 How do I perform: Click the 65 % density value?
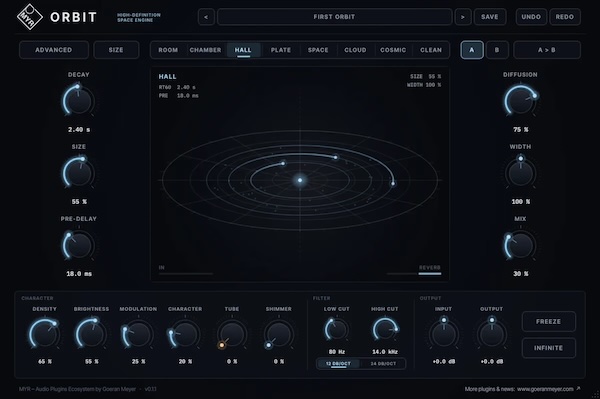coord(45,362)
